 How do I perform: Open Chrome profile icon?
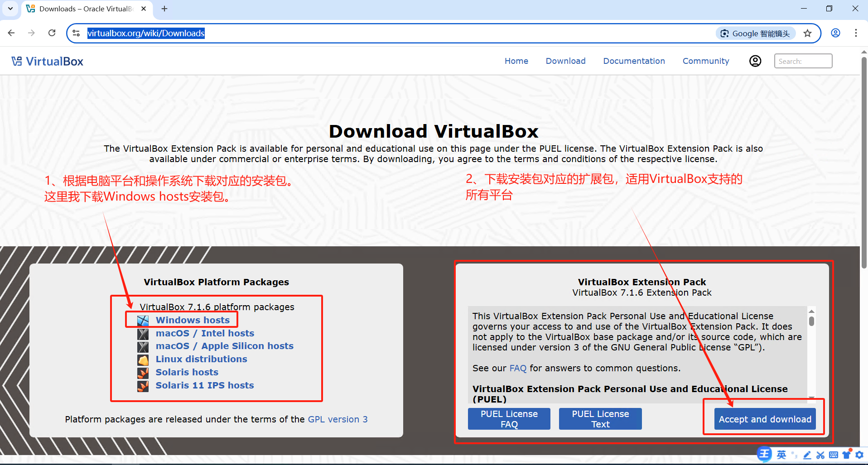836,33
